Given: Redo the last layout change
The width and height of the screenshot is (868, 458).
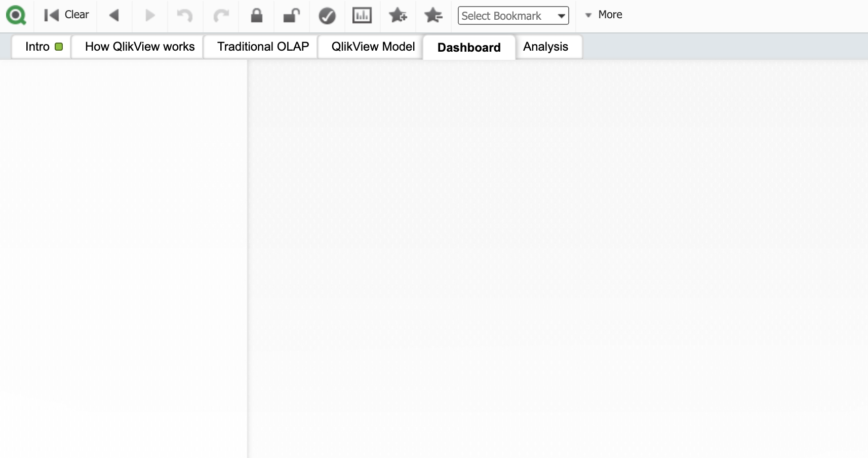Looking at the screenshot, I should 221,15.
